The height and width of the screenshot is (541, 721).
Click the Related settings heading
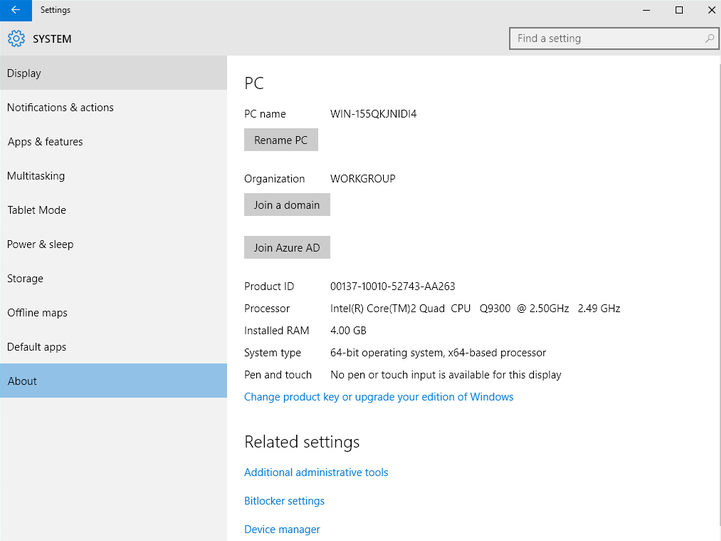(302, 442)
